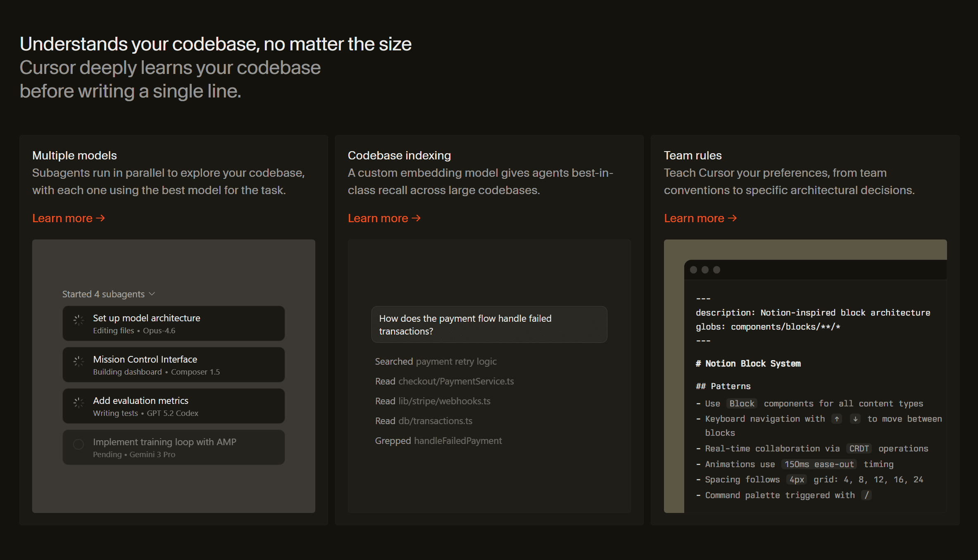Follow Learn more link under Team rules
The image size is (978, 560).
(x=700, y=218)
